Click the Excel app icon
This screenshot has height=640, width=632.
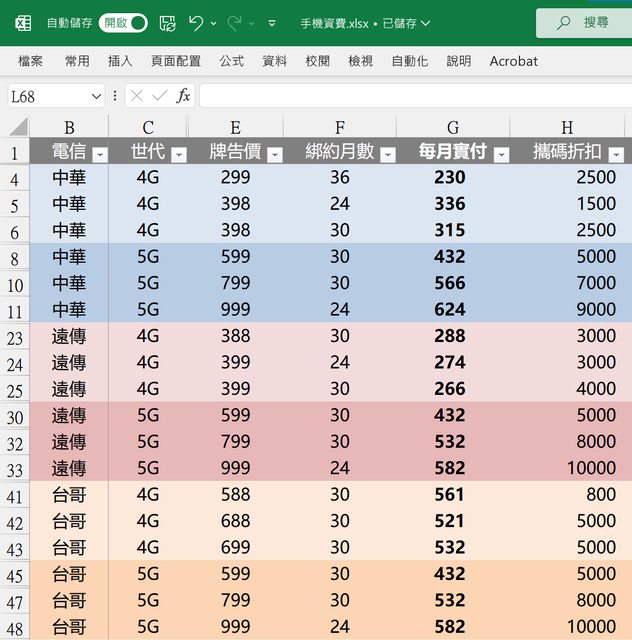22,22
